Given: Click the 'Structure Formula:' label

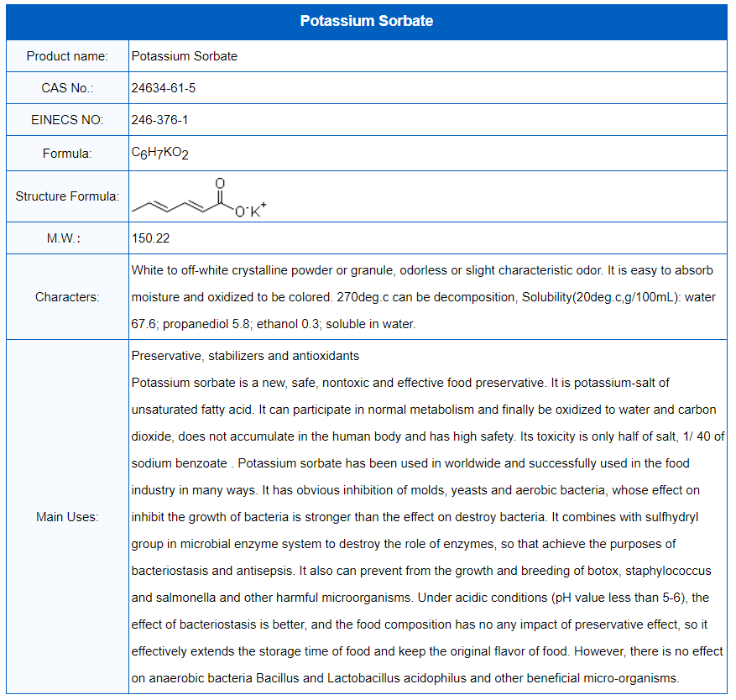Looking at the screenshot, I should tap(67, 196).
